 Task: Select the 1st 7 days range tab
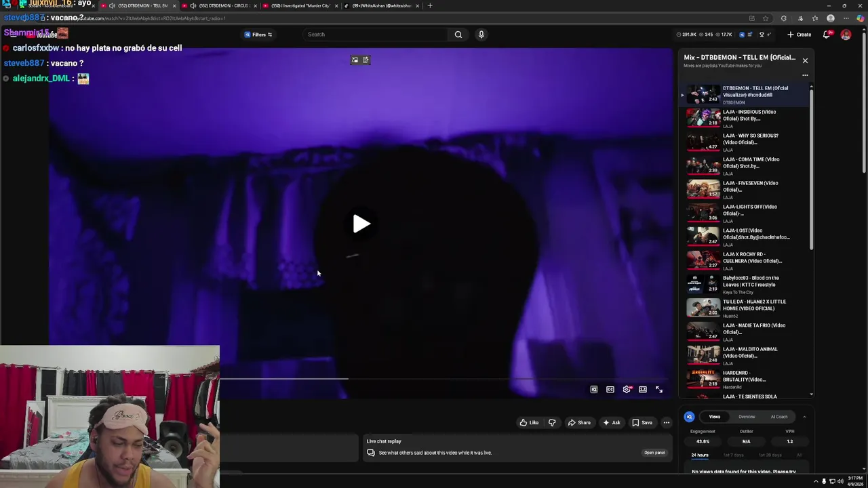click(x=734, y=455)
